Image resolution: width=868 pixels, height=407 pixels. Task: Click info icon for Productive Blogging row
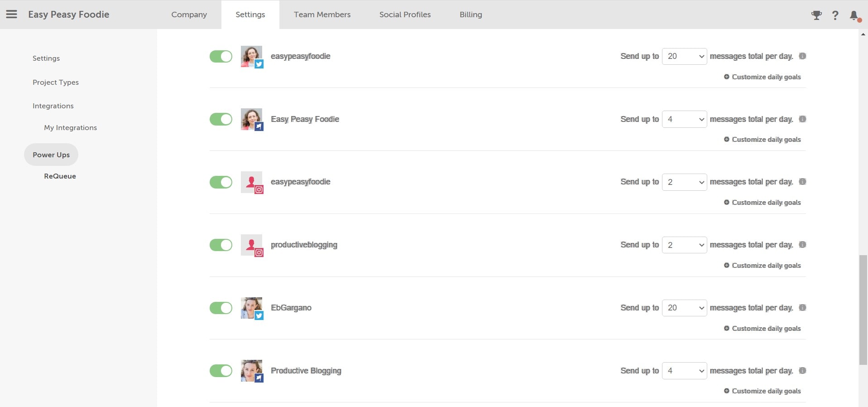click(x=802, y=371)
